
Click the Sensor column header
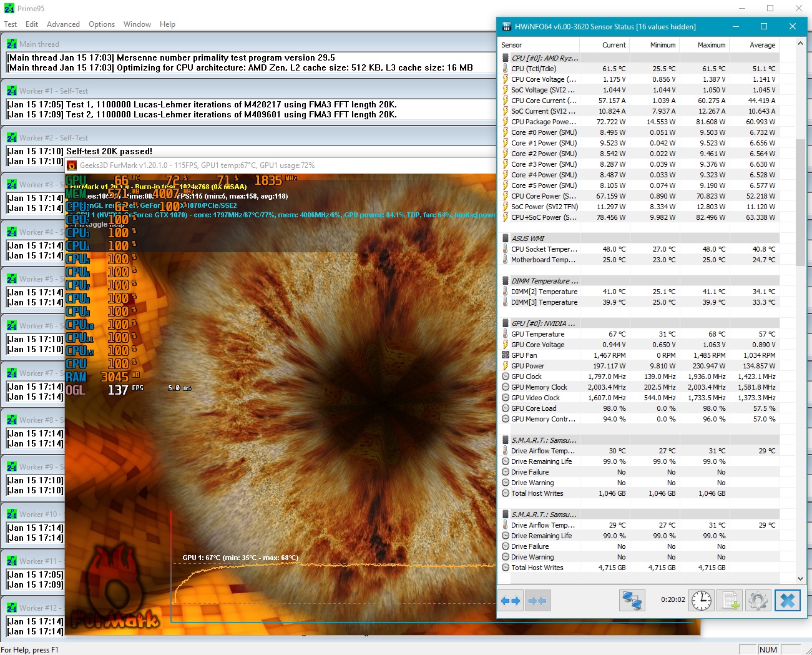pyautogui.click(x=539, y=45)
